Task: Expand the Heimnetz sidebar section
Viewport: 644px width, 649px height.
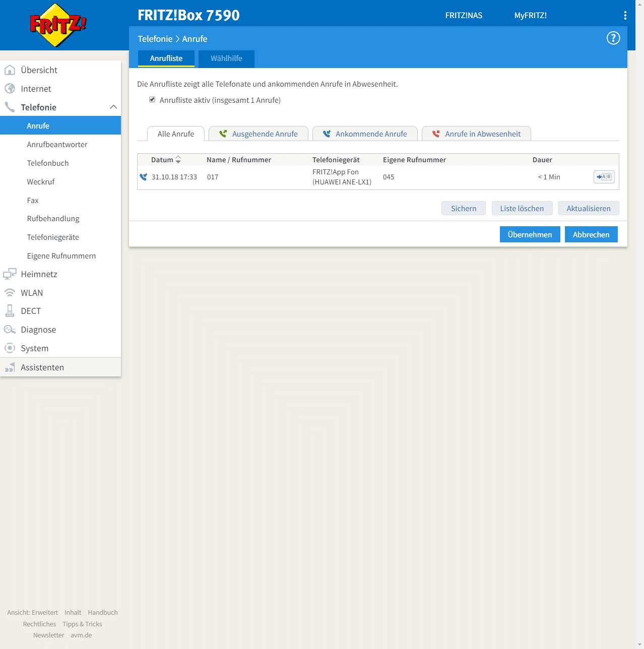Action: click(39, 274)
